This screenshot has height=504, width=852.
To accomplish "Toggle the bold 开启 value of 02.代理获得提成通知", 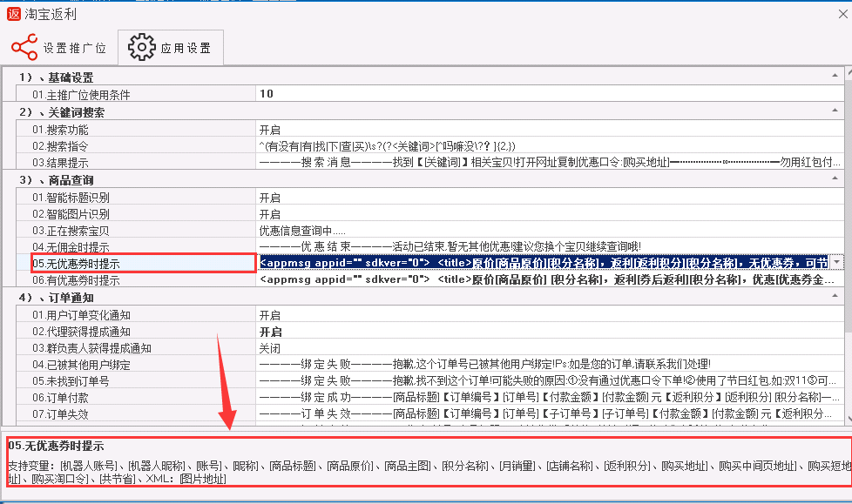I will pos(550,332).
